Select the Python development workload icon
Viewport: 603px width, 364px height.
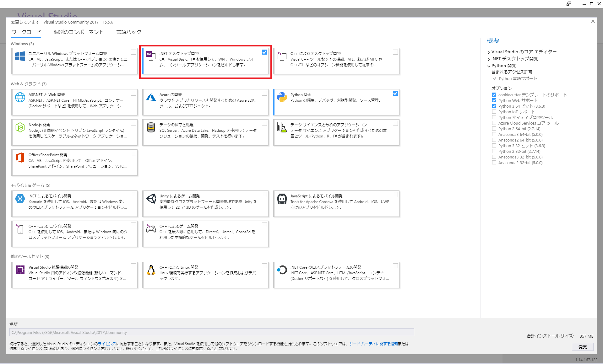click(282, 97)
